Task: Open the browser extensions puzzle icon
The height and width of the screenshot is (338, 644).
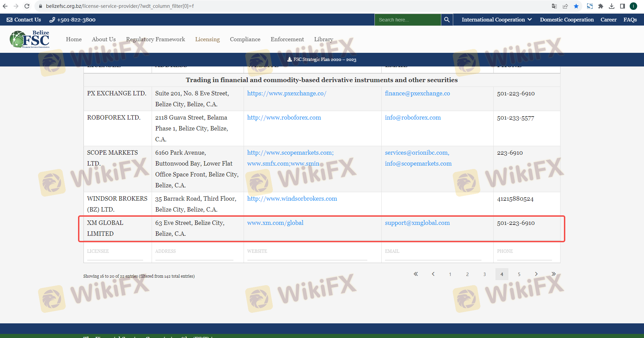Action: click(x=601, y=6)
